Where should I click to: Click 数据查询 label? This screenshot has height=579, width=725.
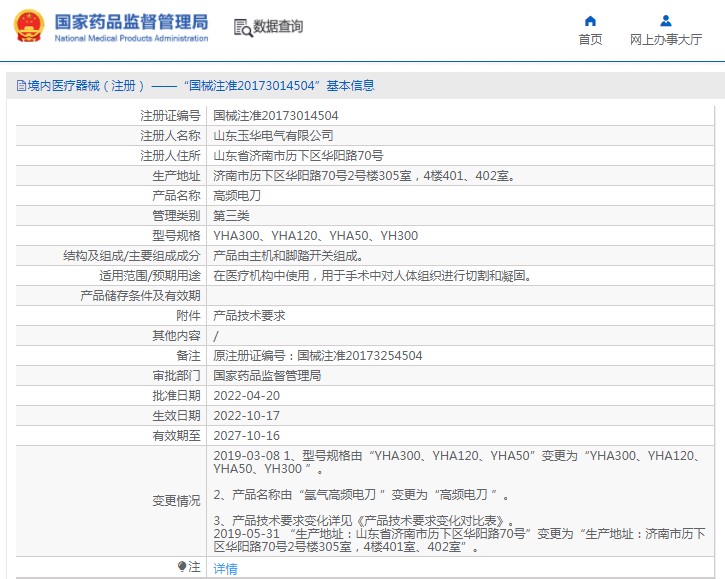278,27
